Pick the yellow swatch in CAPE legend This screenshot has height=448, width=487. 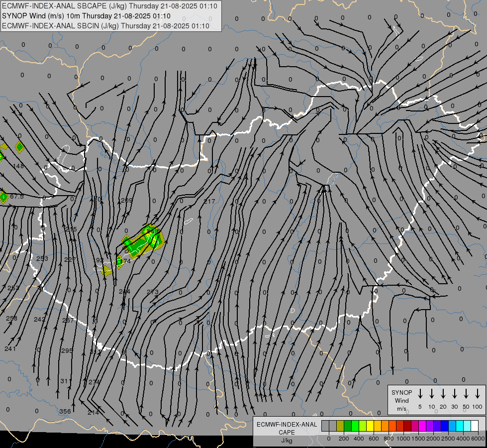click(x=370, y=426)
